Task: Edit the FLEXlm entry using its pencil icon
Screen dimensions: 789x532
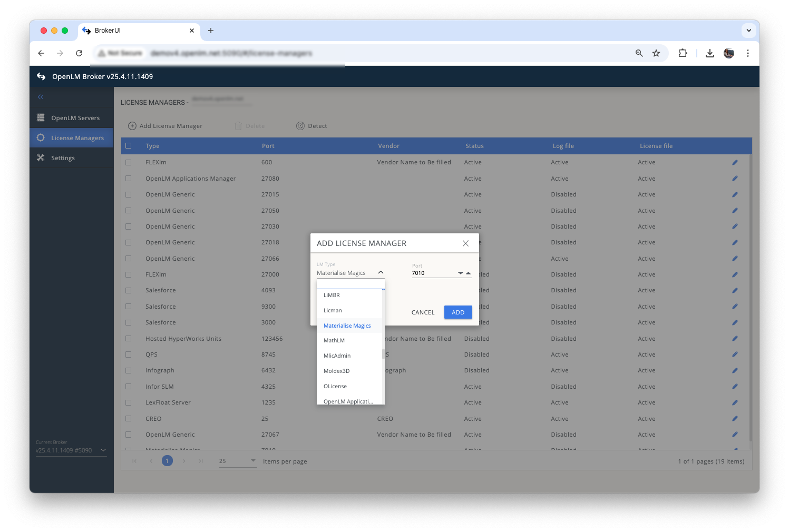Action: click(735, 162)
